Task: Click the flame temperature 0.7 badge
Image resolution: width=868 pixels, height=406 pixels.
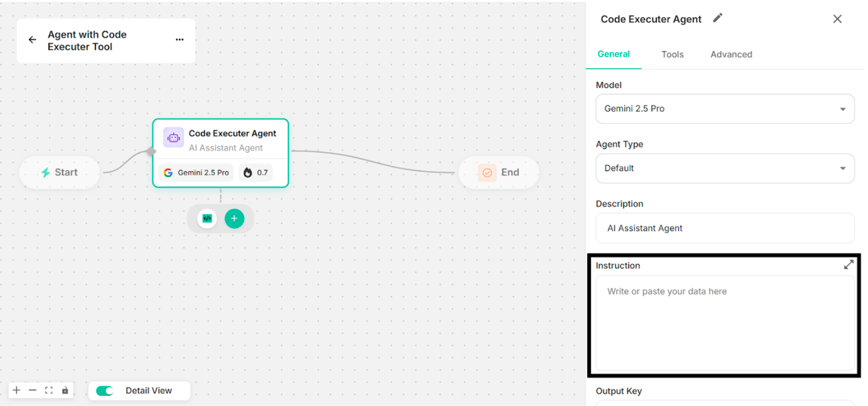Action: 256,173
